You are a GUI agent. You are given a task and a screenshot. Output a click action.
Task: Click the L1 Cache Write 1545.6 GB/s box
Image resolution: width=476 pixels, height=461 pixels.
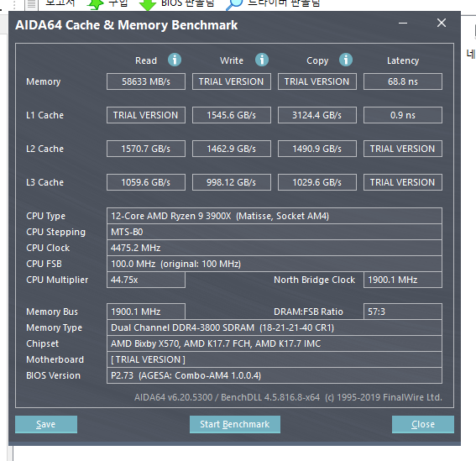(232, 115)
